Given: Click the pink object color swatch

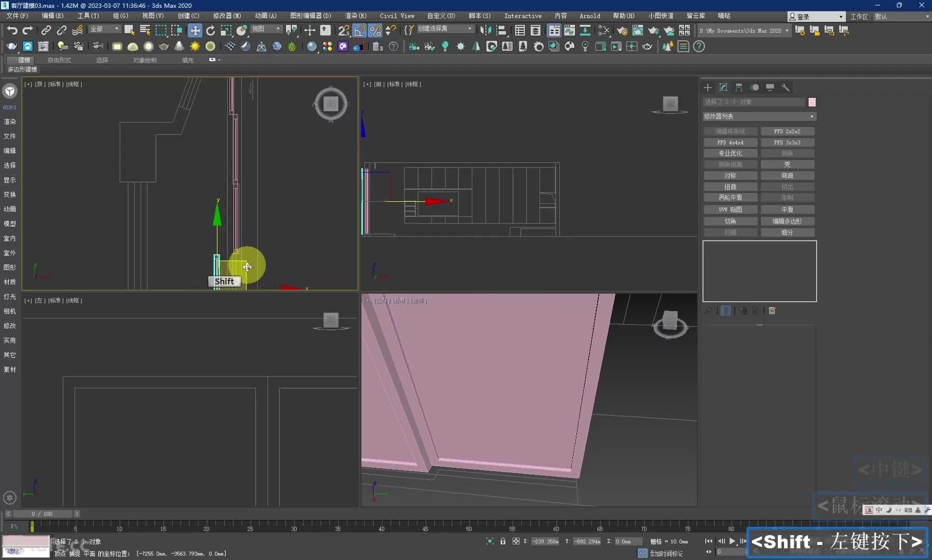Looking at the screenshot, I should point(812,102).
